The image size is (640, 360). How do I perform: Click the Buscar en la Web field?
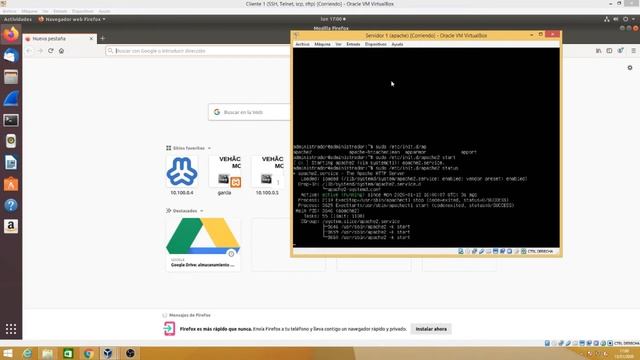point(250,112)
